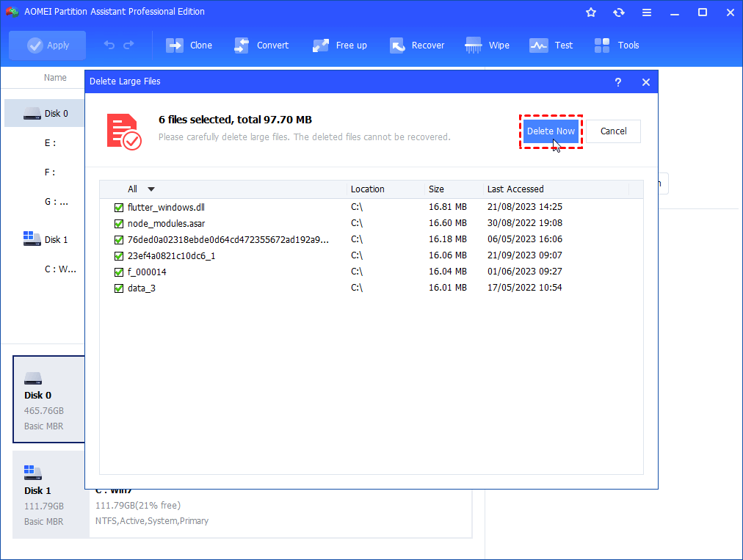743x560 pixels.
Task: Click the Name column header in sidebar
Action: (x=55, y=78)
